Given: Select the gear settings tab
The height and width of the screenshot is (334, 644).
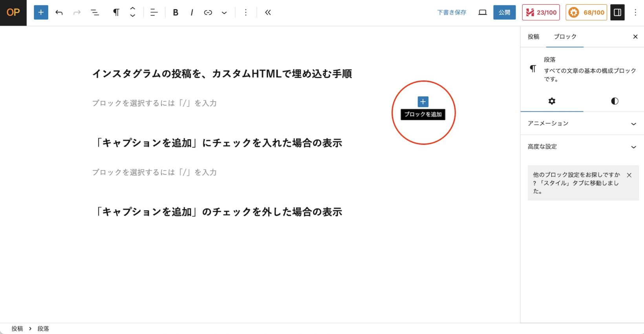Looking at the screenshot, I should click(552, 101).
